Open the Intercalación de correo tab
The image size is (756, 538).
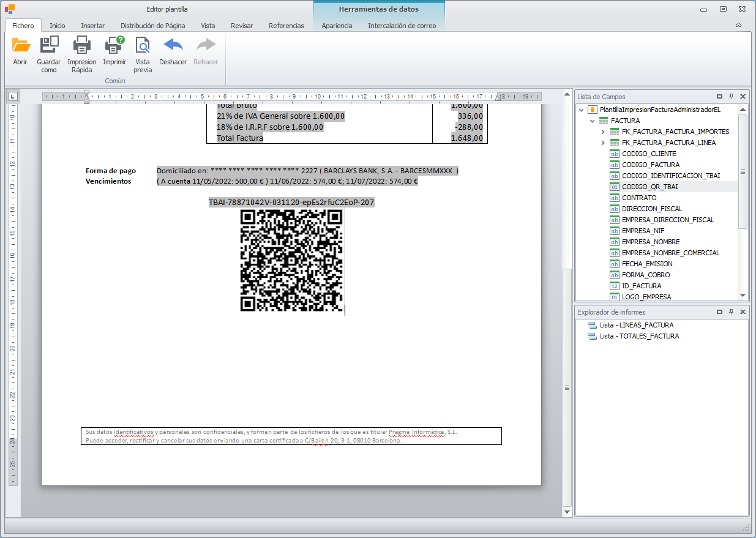pos(402,26)
